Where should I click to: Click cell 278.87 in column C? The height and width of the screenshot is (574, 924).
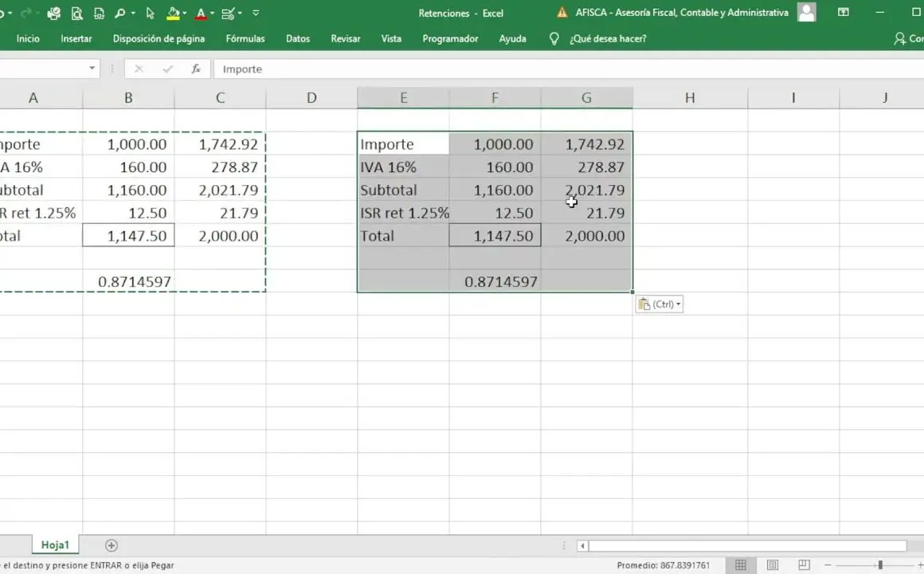(x=220, y=167)
